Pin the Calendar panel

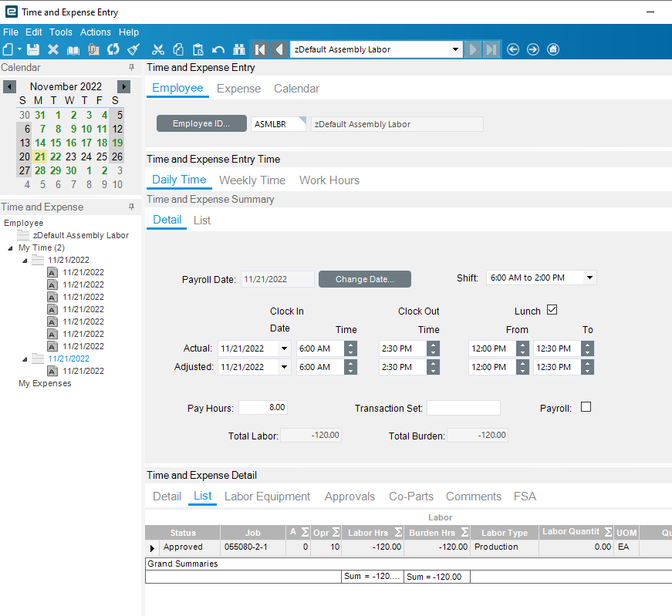(x=132, y=68)
